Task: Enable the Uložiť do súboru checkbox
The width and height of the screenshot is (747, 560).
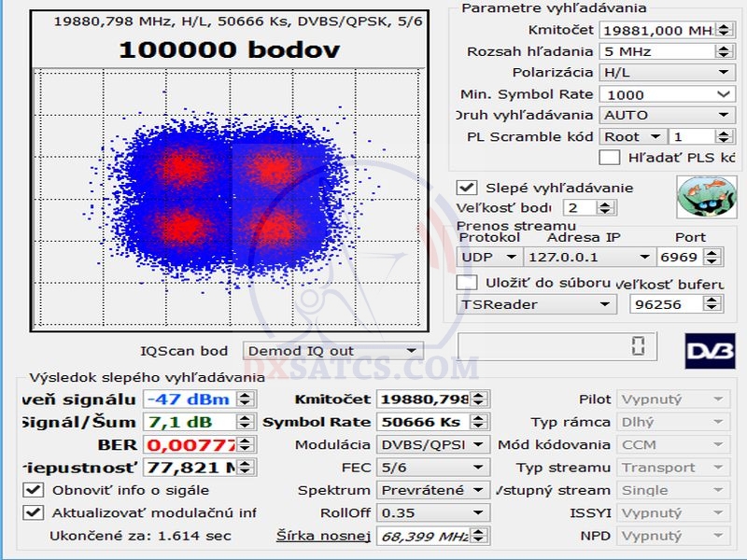Action: coord(467,282)
